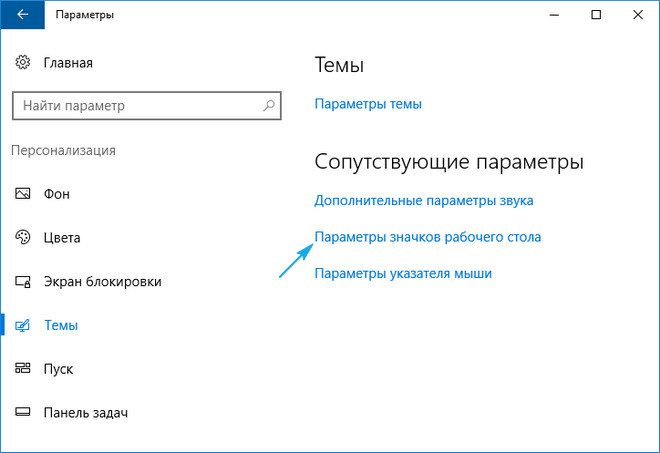Click the Панель задач icon

point(23,412)
